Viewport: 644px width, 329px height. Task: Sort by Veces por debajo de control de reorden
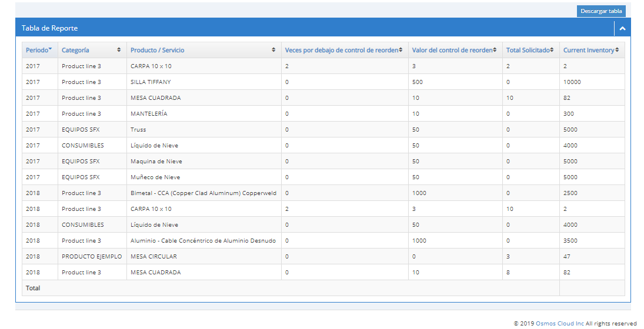click(x=345, y=50)
